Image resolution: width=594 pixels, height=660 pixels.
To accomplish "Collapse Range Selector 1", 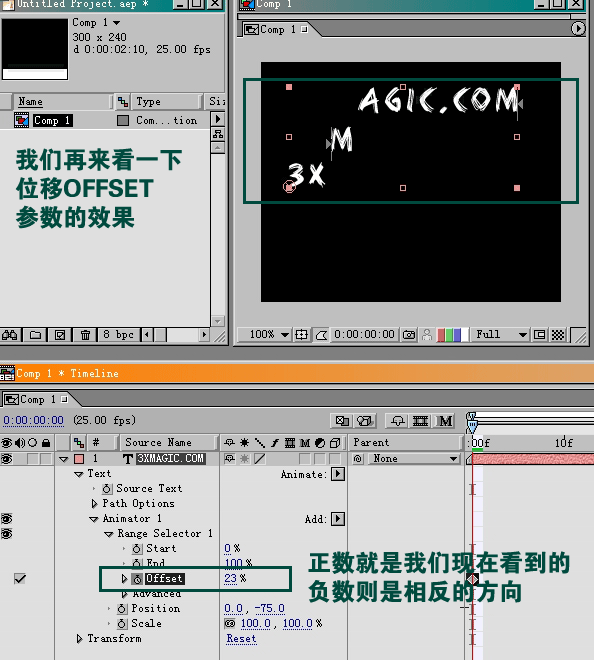I will pyautogui.click(x=109, y=535).
